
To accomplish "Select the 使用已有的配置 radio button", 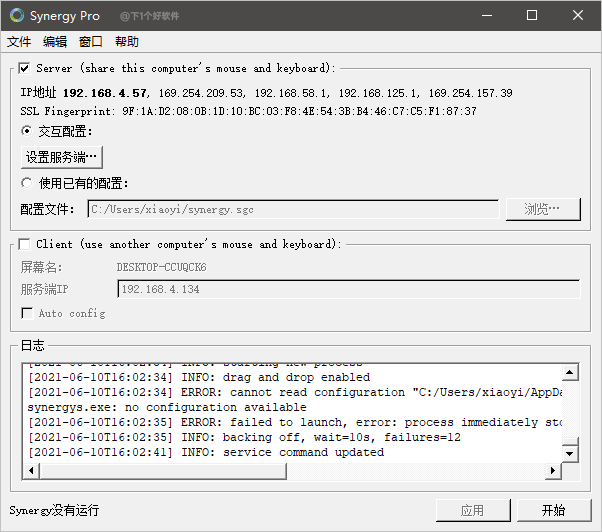I will 26,183.
